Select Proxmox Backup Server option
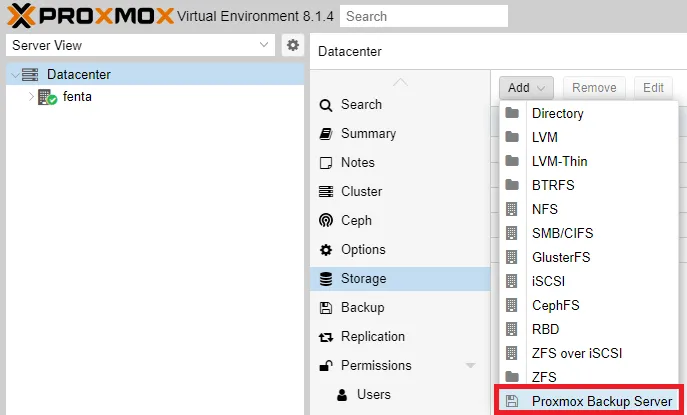The width and height of the screenshot is (687, 415). (589, 401)
